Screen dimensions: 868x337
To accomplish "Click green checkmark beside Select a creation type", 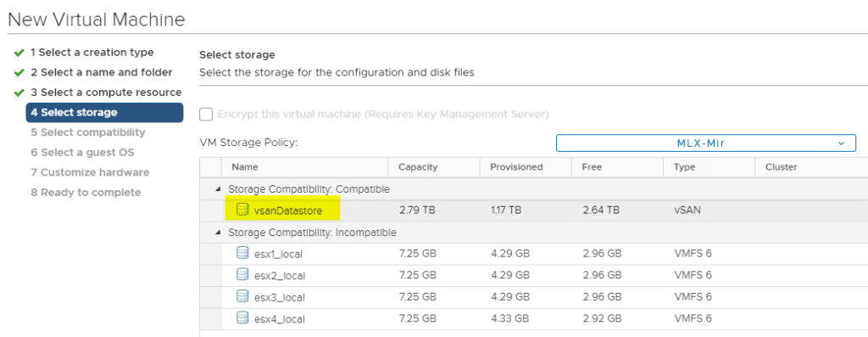I will tap(19, 53).
